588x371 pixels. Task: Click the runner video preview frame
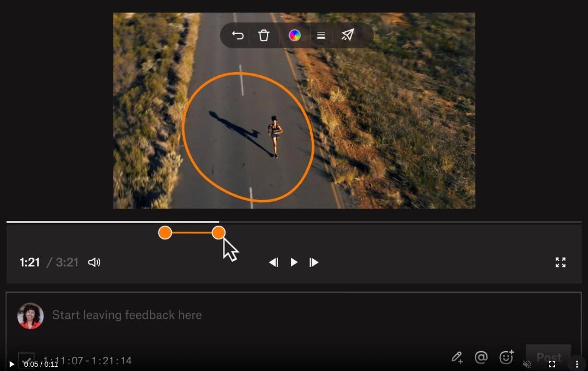point(294,111)
